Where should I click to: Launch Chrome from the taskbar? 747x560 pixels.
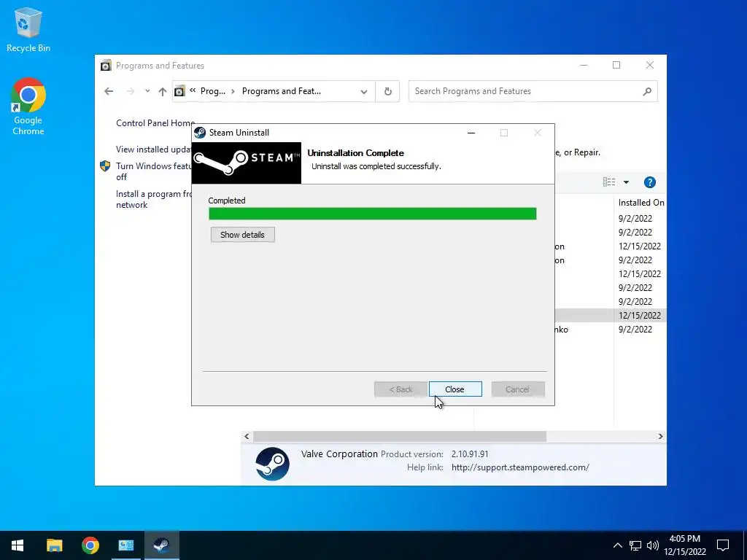pyautogui.click(x=90, y=545)
